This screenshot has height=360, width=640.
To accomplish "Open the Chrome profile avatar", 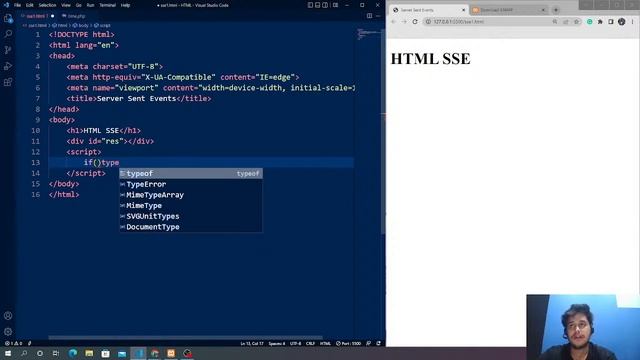I will click(x=621, y=22).
